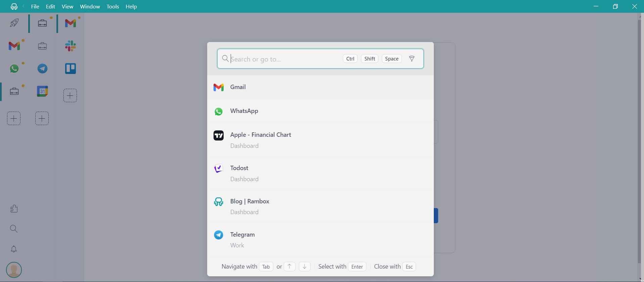This screenshot has height=282, width=644.
Task: Click the Rambox logo in the title bar
Action: [14, 7]
